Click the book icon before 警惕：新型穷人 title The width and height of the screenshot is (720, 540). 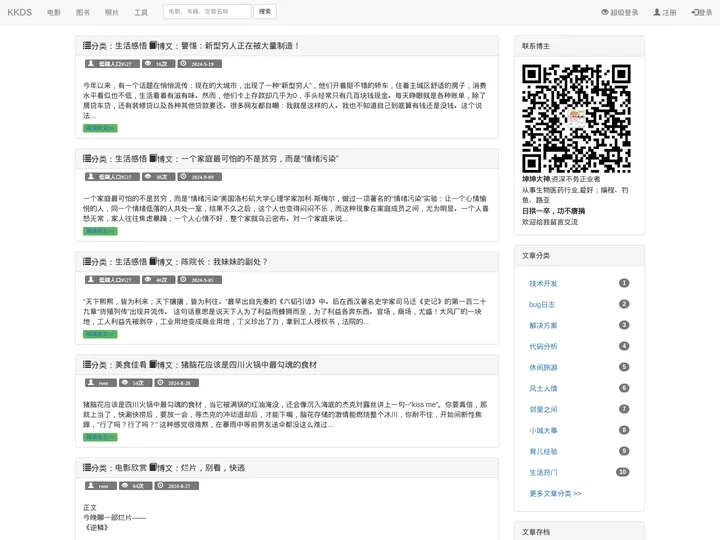[x=153, y=45]
